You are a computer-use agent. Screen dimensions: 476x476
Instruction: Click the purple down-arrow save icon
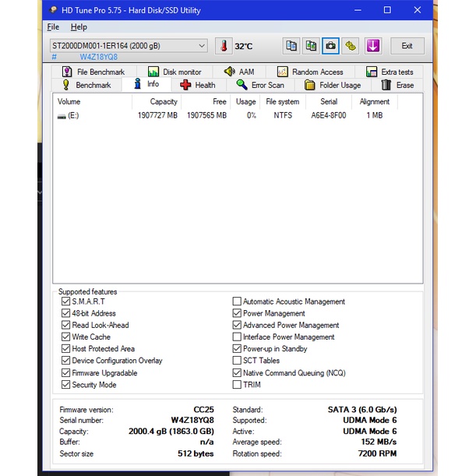point(372,46)
